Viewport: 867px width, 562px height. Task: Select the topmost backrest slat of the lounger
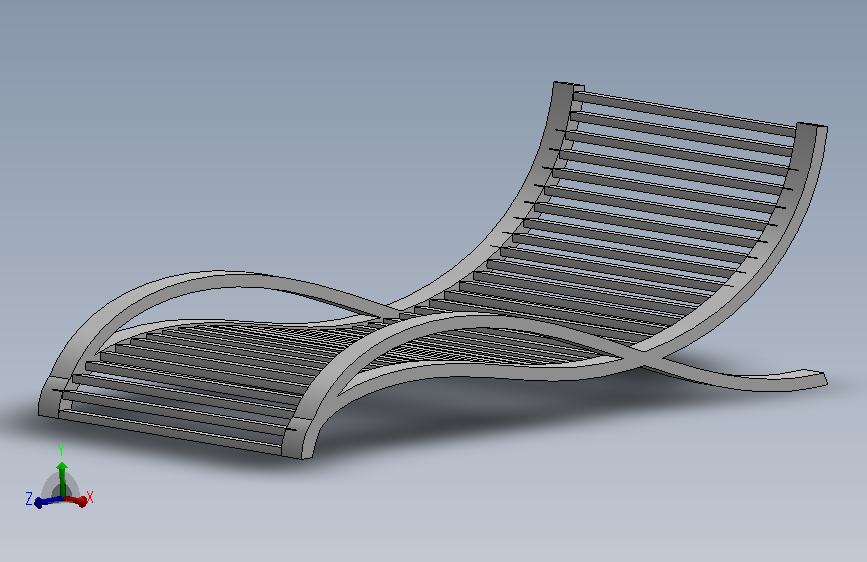(685, 113)
